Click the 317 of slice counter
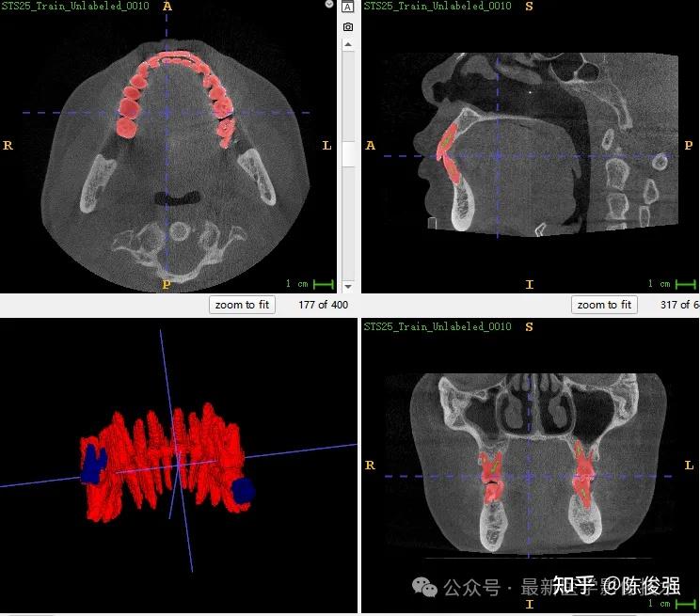700x616 pixels. (679, 305)
